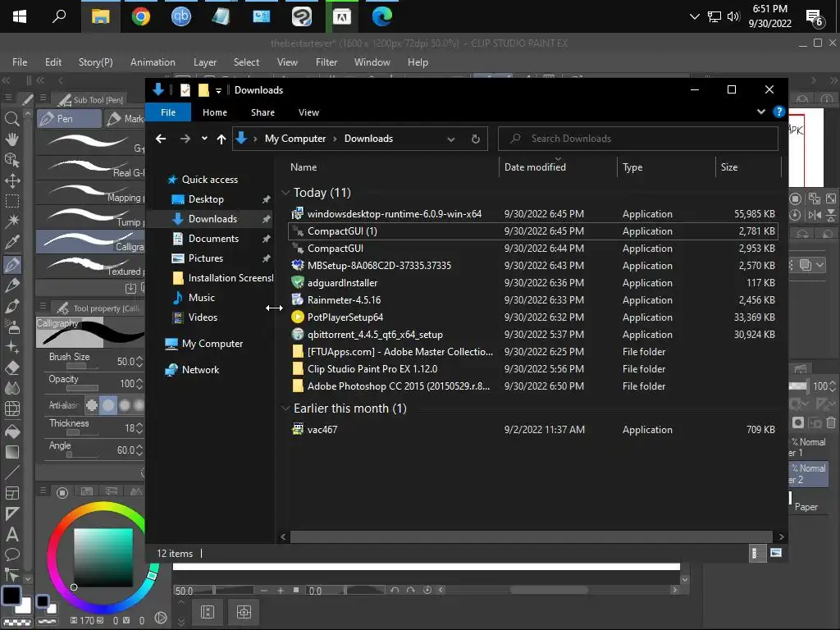Set anti-aliasing to Middle
Screen dimensions: 840x630
coord(125,405)
